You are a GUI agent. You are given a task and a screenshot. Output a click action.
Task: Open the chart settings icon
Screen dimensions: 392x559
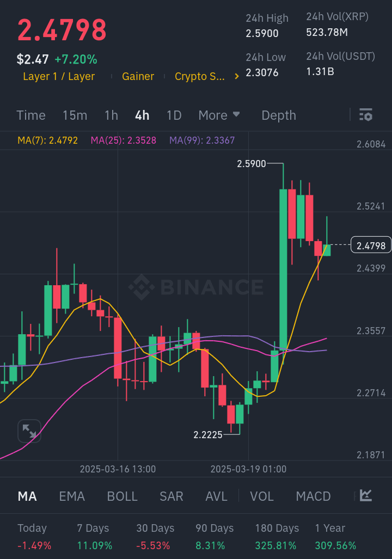coord(366,115)
